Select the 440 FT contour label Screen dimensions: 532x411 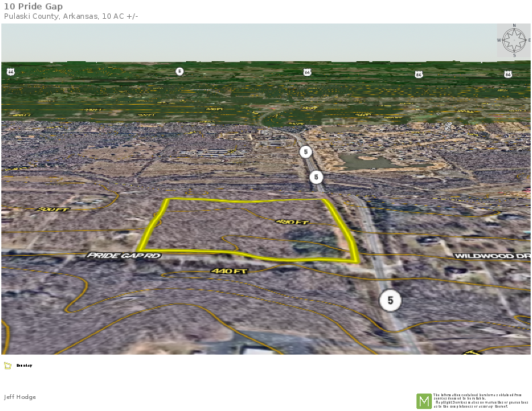pos(230,271)
